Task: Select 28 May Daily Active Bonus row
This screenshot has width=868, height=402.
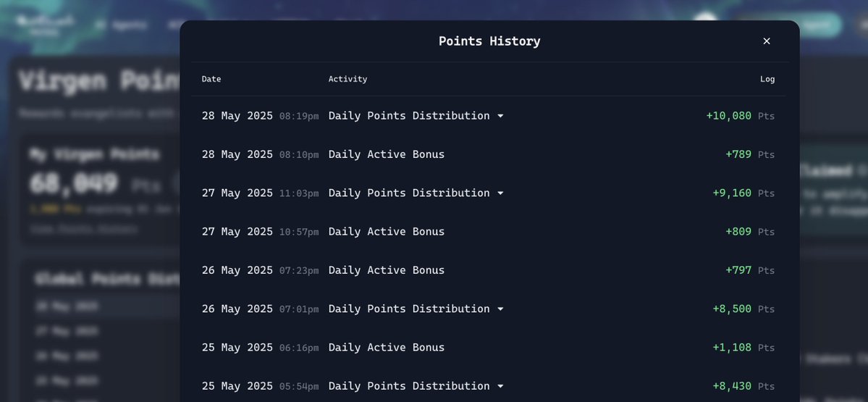Action: point(488,154)
